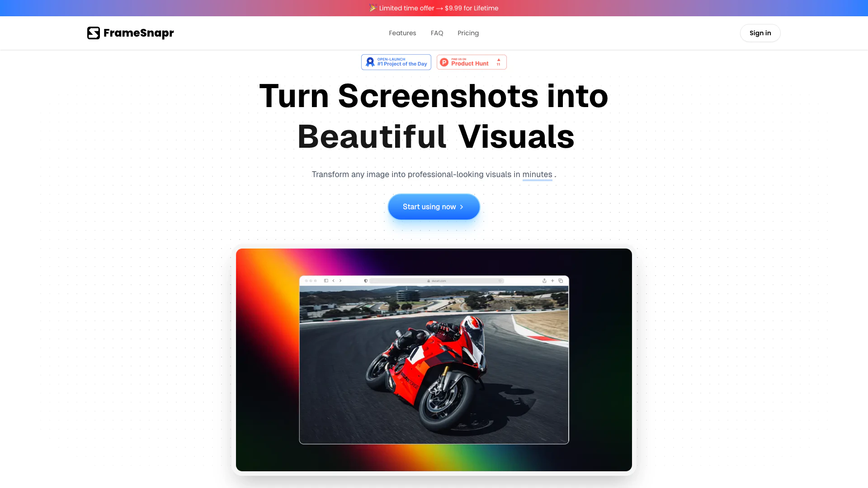Click the motorcycle preview image
The height and width of the screenshot is (488, 868).
click(x=434, y=365)
